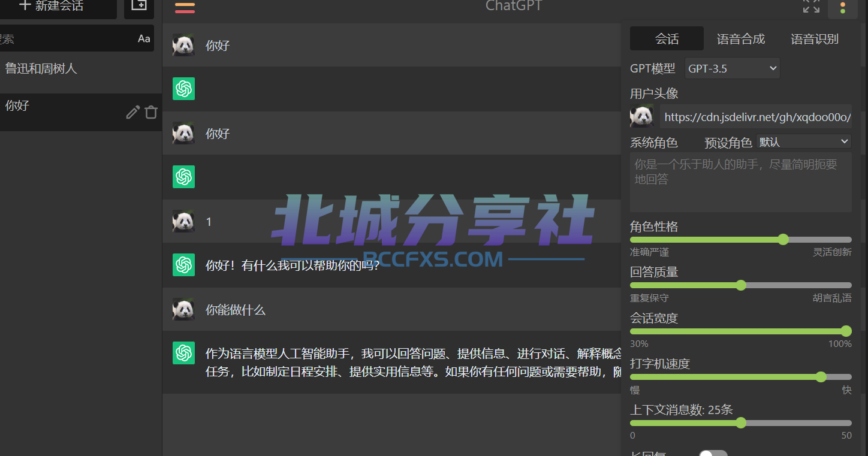Click the 灵活创新 label
Screen dimensions: 868x456
[832, 252]
